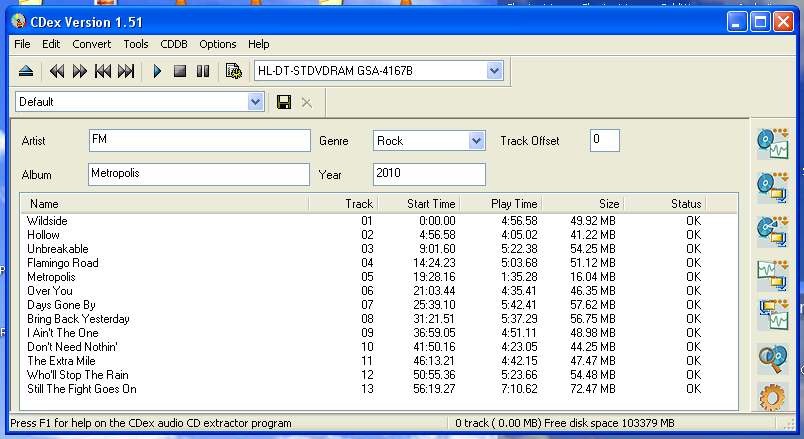
Task: Close the CDex window
Action: (x=783, y=22)
